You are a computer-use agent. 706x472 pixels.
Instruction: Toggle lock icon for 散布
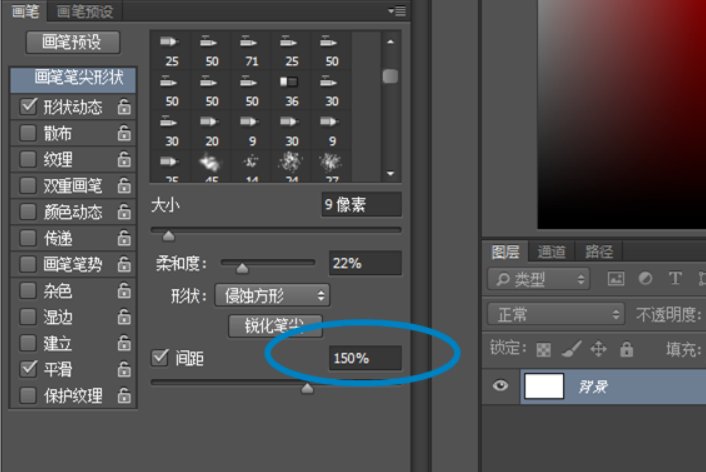[x=124, y=133]
